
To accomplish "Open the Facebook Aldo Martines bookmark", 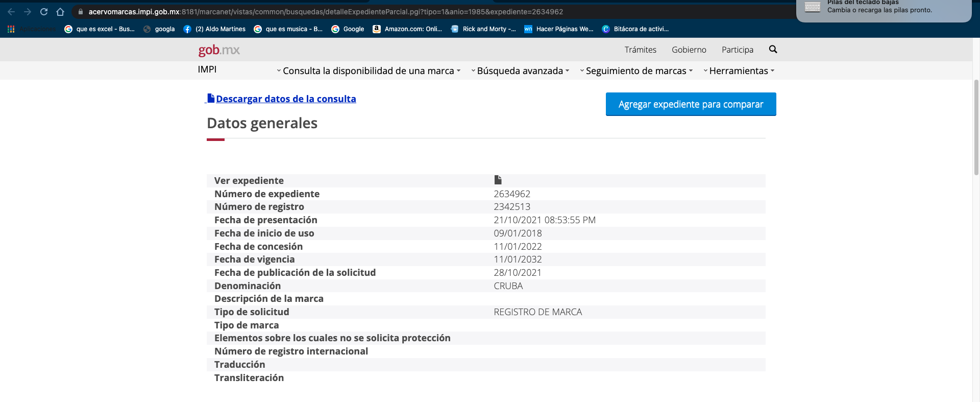I will pyautogui.click(x=214, y=29).
